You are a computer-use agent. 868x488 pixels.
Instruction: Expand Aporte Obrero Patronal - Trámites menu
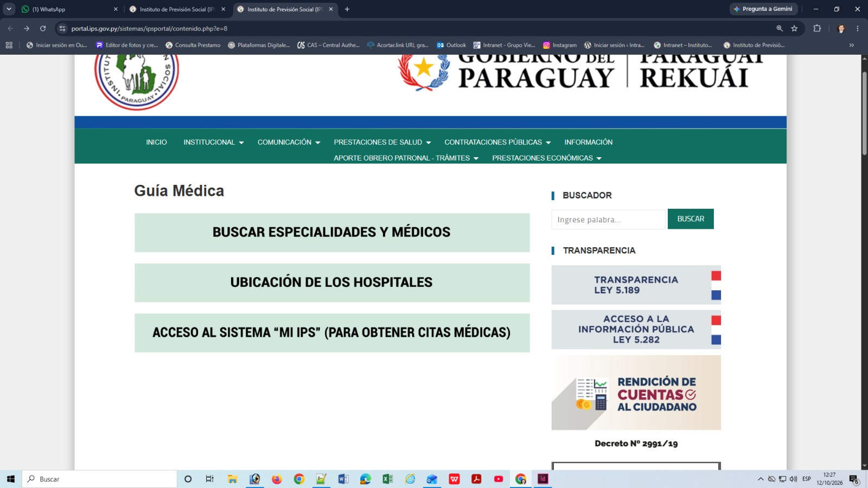[x=406, y=158]
